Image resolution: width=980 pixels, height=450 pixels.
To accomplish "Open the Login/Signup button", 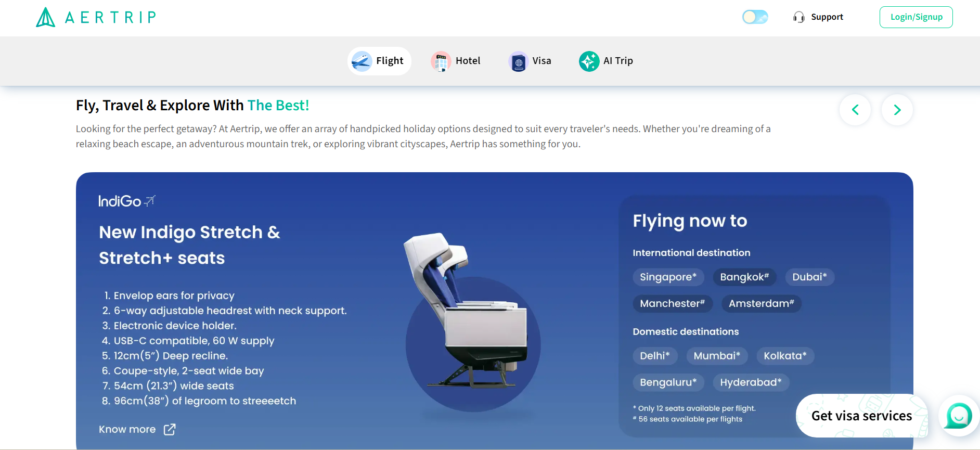I will pyautogui.click(x=915, y=17).
